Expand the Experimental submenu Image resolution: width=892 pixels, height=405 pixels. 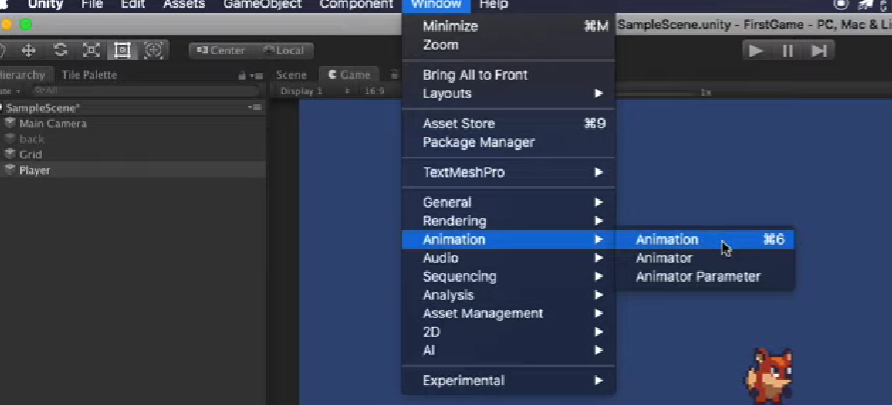pos(508,381)
